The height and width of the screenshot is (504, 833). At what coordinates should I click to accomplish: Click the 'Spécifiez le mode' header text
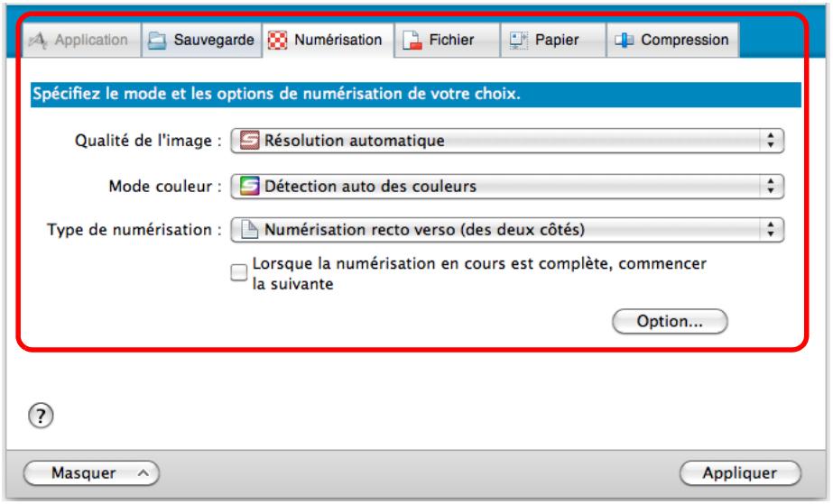coord(276,94)
